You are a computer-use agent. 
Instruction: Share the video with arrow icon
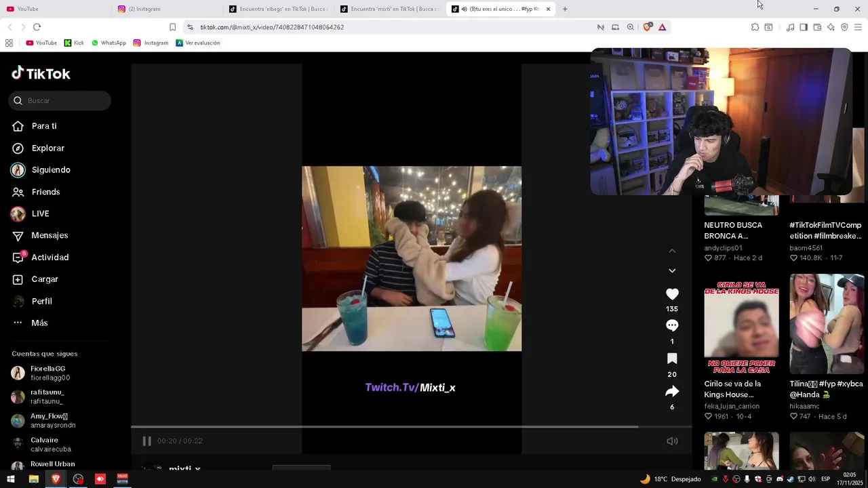point(672,391)
